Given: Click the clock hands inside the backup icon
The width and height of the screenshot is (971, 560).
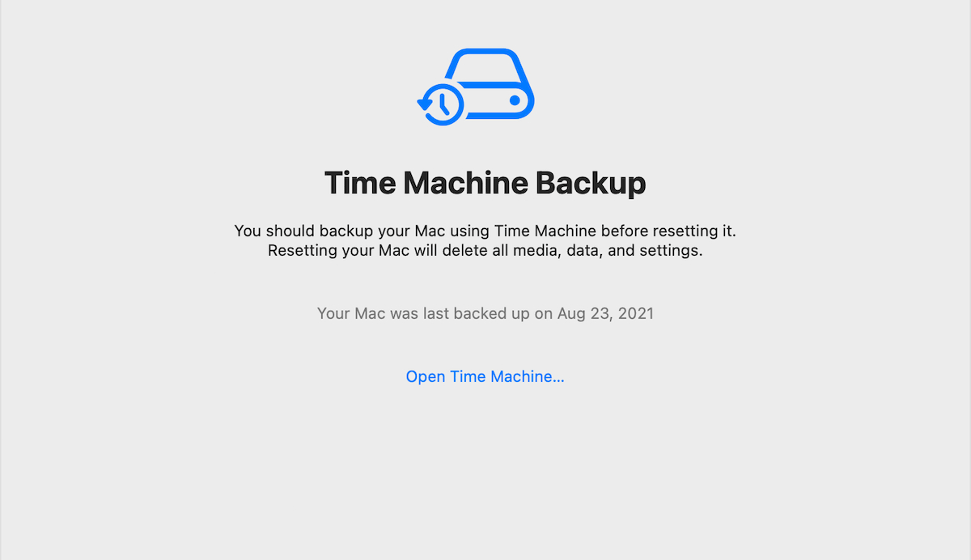Looking at the screenshot, I should click(443, 104).
